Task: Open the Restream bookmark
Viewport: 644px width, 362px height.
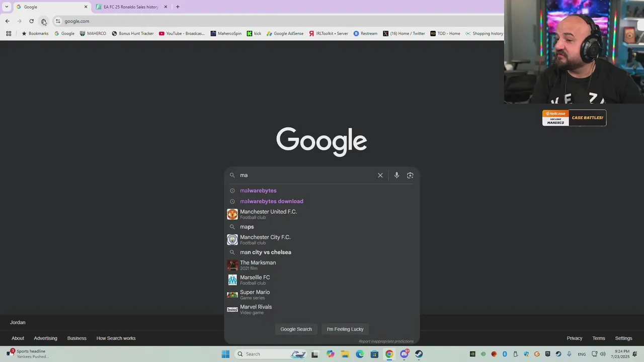Action: coord(365,34)
